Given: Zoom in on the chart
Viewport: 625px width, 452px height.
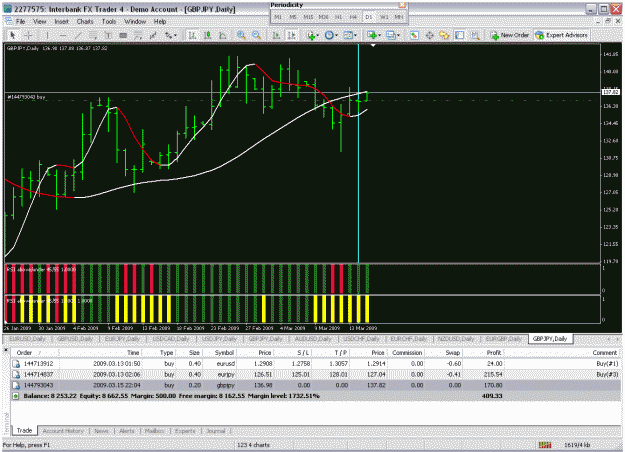Looking at the screenshot, I should point(241,35).
